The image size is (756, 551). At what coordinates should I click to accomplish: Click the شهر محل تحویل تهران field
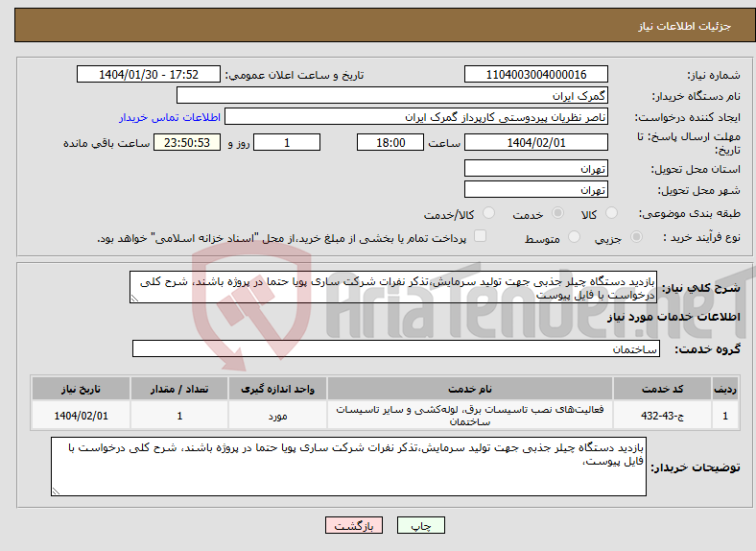pos(535,189)
